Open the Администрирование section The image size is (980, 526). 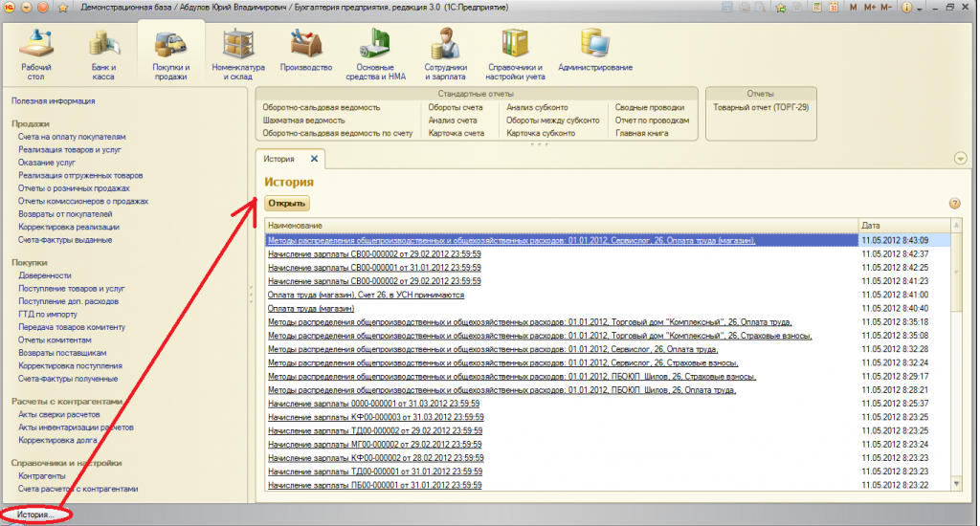[x=594, y=53]
